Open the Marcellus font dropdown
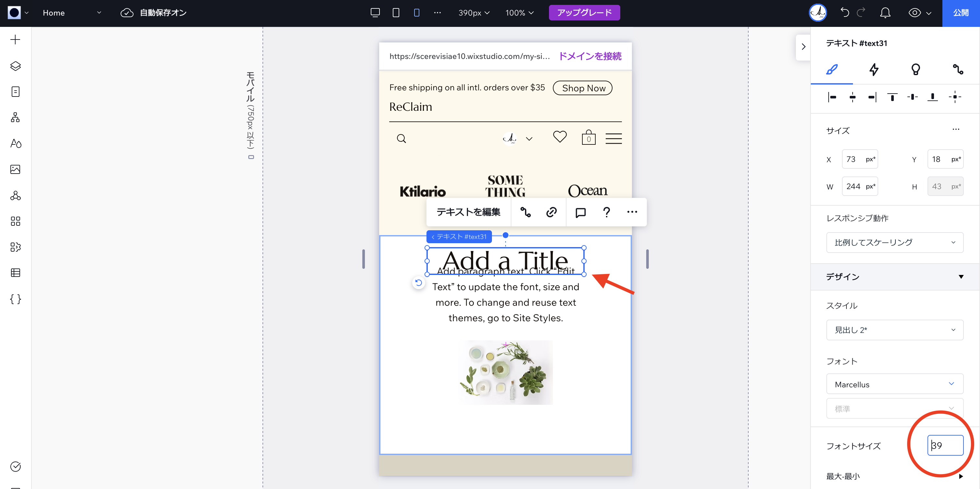 pos(894,384)
